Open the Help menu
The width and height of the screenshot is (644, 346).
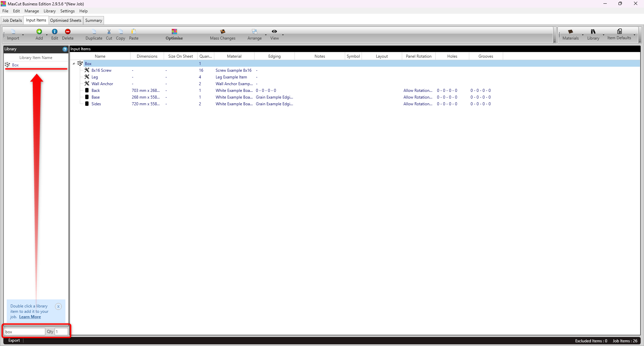[84, 11]
